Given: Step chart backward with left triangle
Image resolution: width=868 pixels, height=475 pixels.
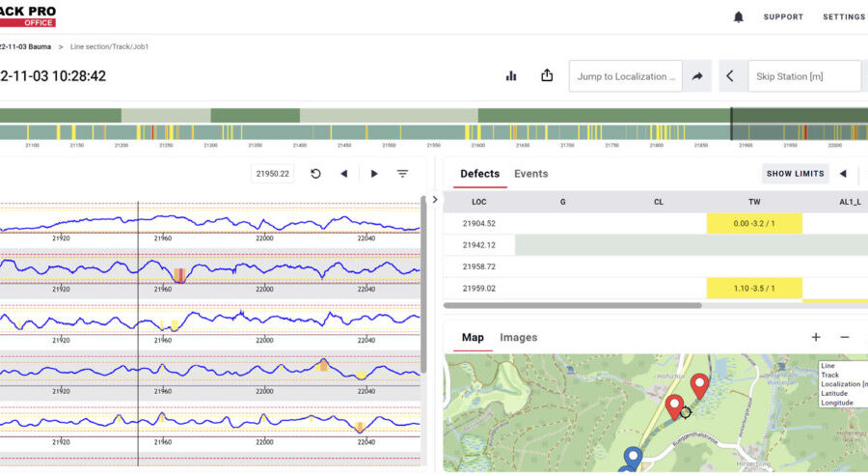Looking at the screenshot, I should click(344, 174).
